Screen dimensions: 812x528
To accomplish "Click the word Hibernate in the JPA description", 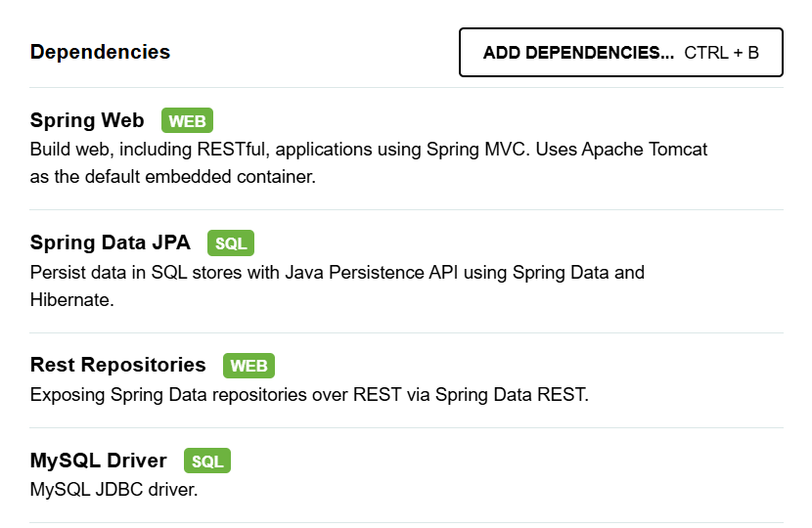I will point(71,300).
